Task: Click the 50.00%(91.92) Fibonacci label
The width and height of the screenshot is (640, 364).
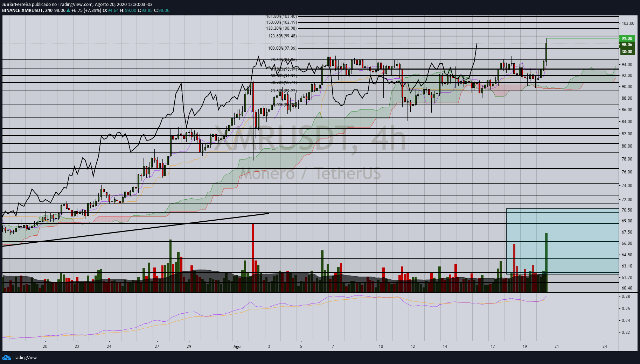Action: point(284,76)
